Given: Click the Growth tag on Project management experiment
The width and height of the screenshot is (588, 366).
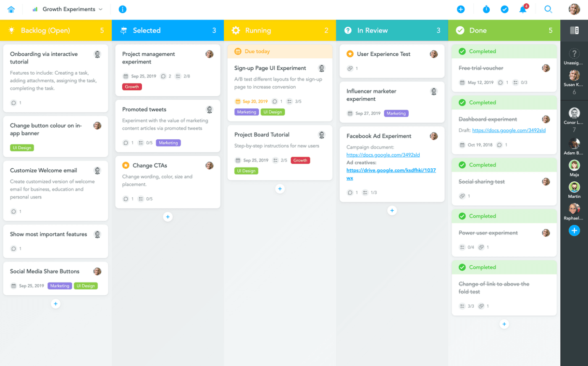Looking at the screenshot, I should coord(132,87).
